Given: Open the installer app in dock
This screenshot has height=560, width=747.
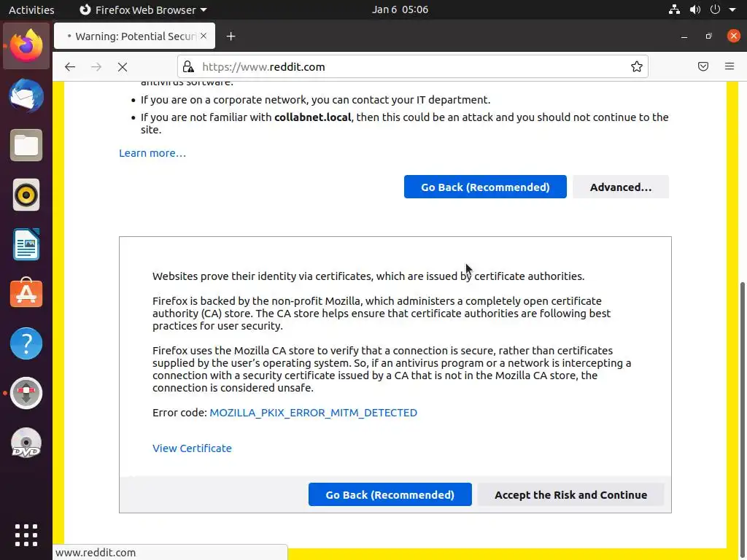Looking at the screenshot, I should 26,393.
